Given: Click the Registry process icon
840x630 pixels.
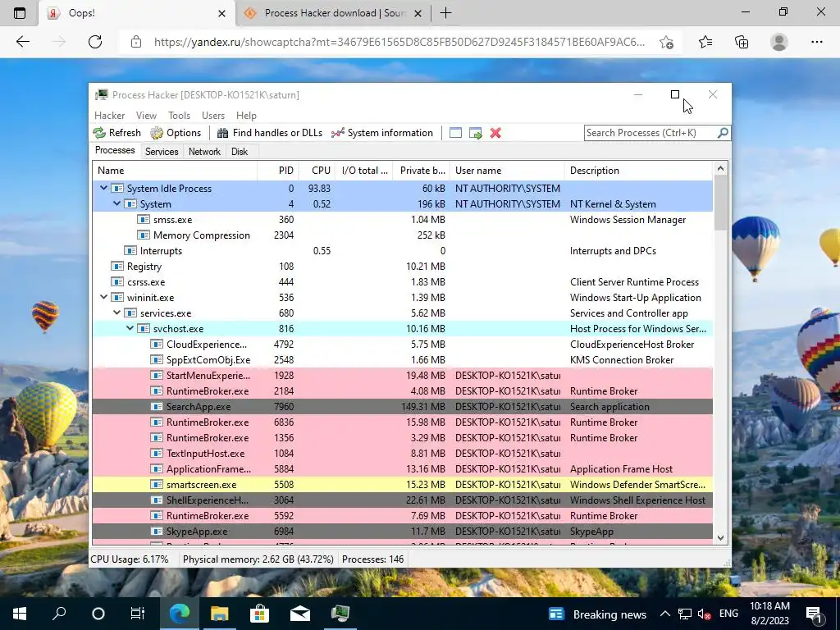Looking at the screenshot, I should pos(116,267).
